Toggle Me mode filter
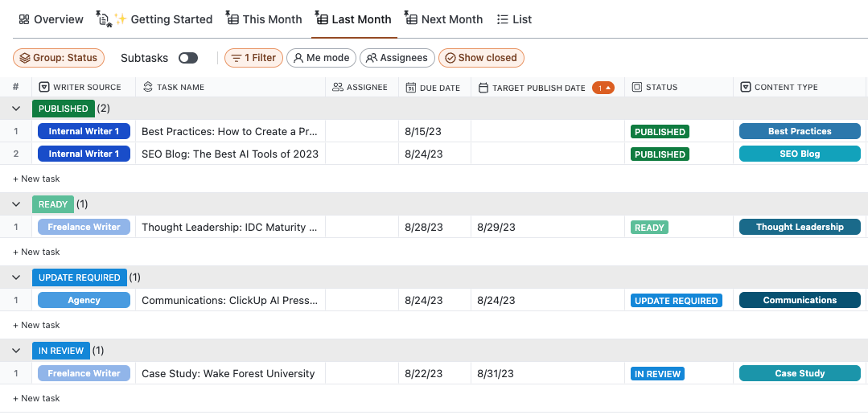Image resolution: width=868 pixels, height=415 pixels. point(322,58)
